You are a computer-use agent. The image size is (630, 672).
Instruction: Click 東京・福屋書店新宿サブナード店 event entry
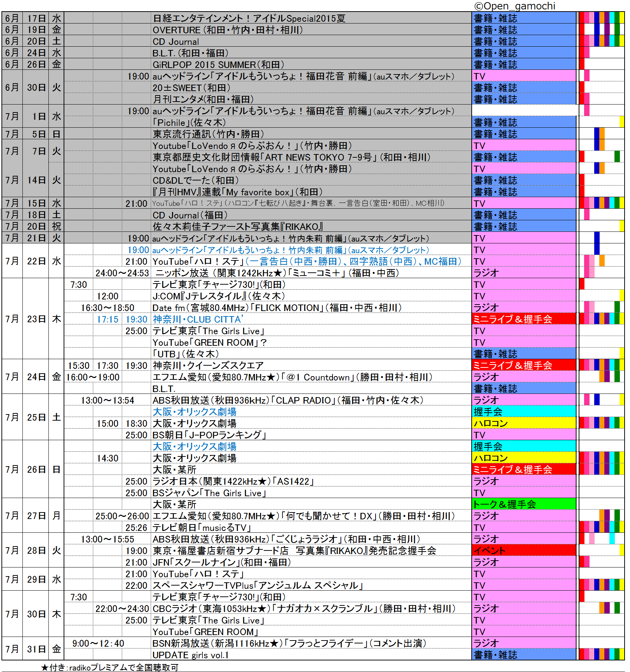coord(295,551)
